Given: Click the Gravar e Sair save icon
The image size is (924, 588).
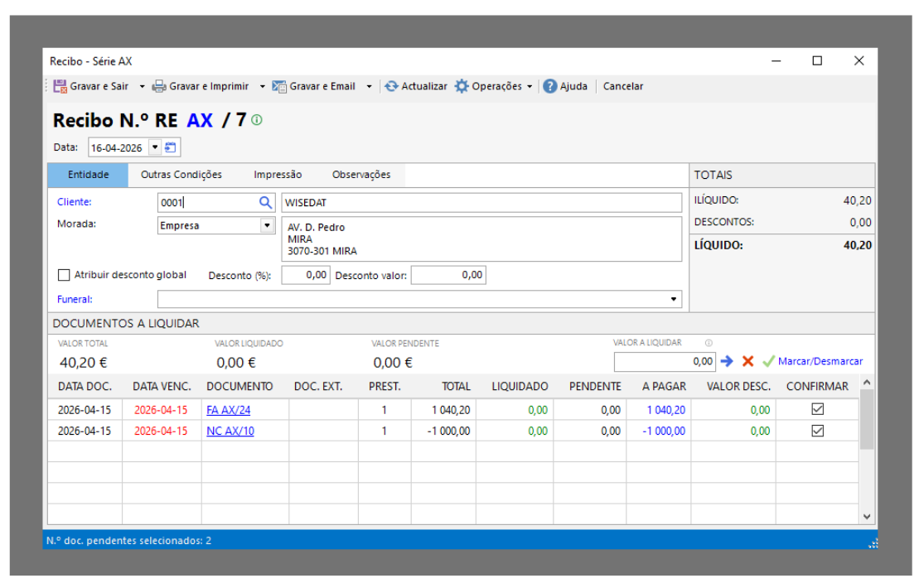Looking at the screenshot, I should click(60, 86).
